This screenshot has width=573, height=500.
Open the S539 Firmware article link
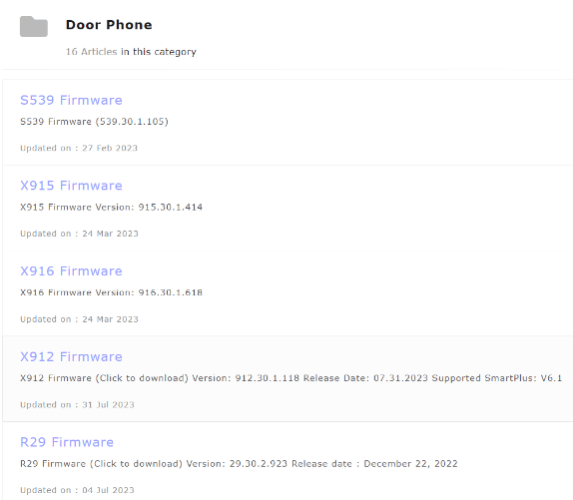[x=71, y=100]
